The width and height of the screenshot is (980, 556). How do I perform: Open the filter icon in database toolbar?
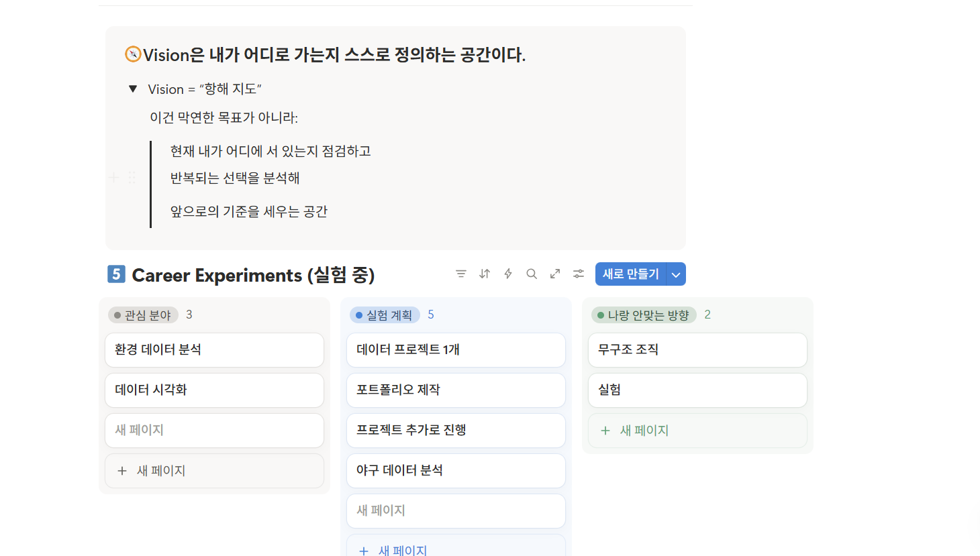(x=460, y=274)
